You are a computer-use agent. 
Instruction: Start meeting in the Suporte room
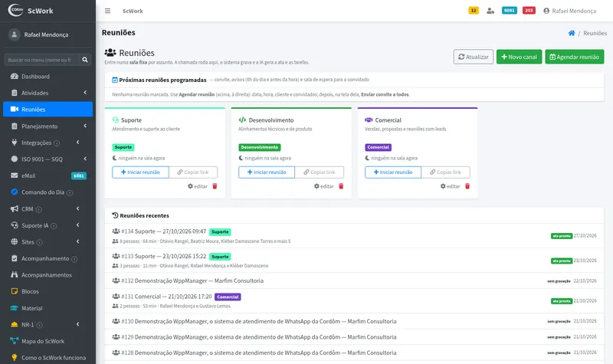coord(140,172)
